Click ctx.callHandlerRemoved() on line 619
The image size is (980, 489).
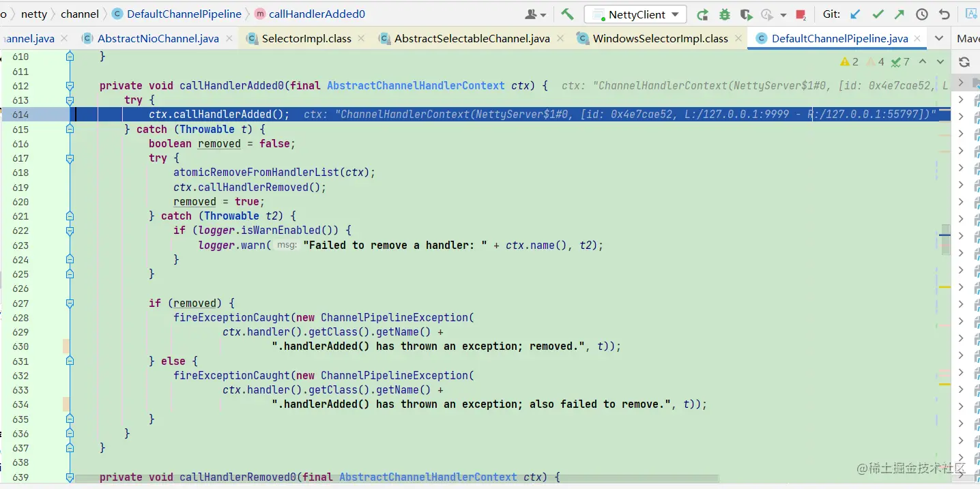pyautogui.click(x=250, y=187)
